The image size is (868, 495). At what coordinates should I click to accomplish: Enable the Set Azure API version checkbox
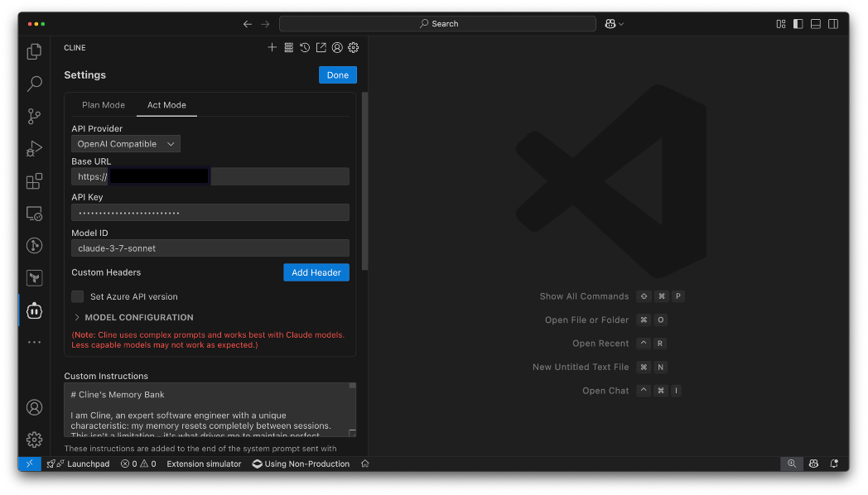click(77, 296)
